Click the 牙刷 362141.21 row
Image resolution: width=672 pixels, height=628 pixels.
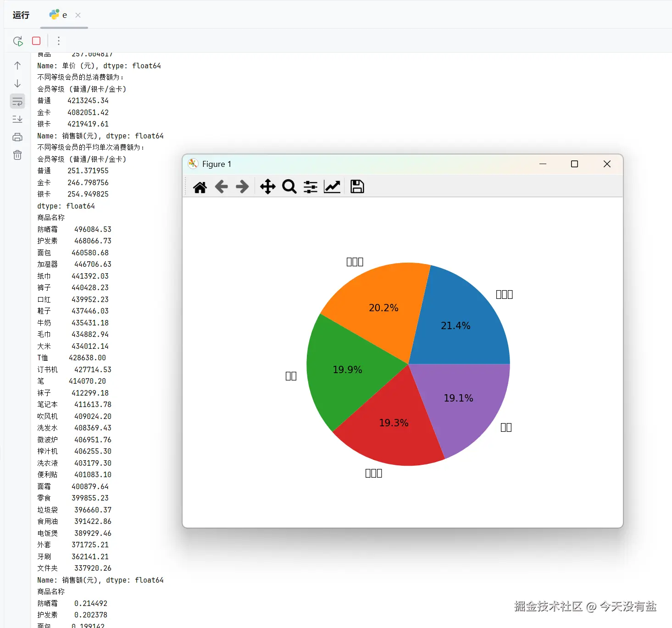(73, 557)
